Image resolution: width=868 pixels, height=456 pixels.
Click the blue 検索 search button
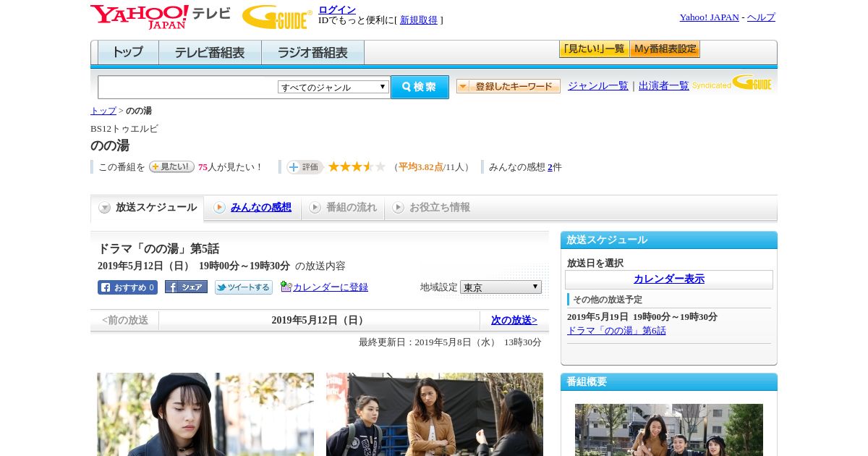[x=420, y=87]
